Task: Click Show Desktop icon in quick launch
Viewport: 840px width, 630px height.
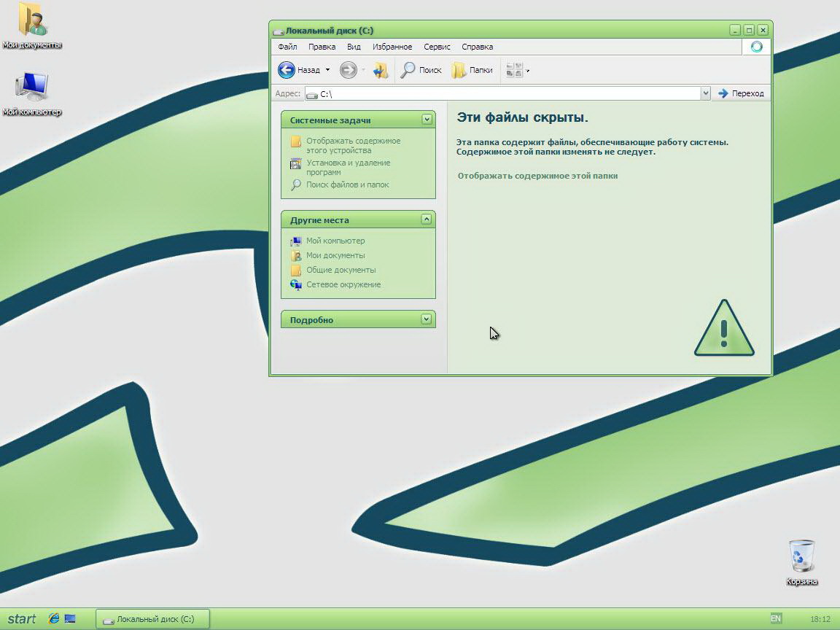Action: tap(70, 618)
